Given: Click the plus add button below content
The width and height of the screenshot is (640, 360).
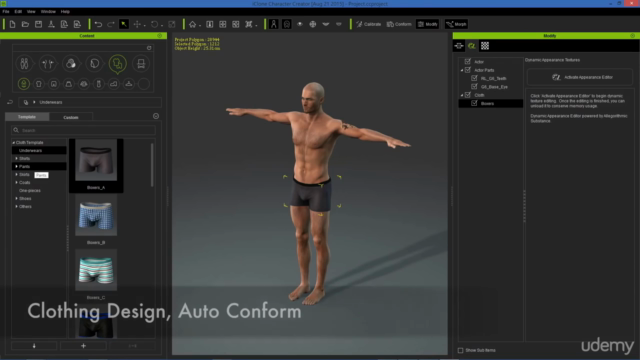Looking at the screenshot, I should (x=83, y=346).
